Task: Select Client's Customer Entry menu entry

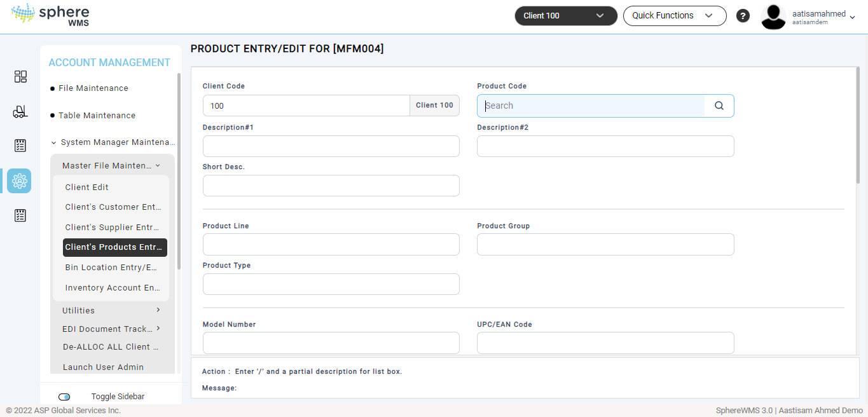Action: tap(113, 207)
